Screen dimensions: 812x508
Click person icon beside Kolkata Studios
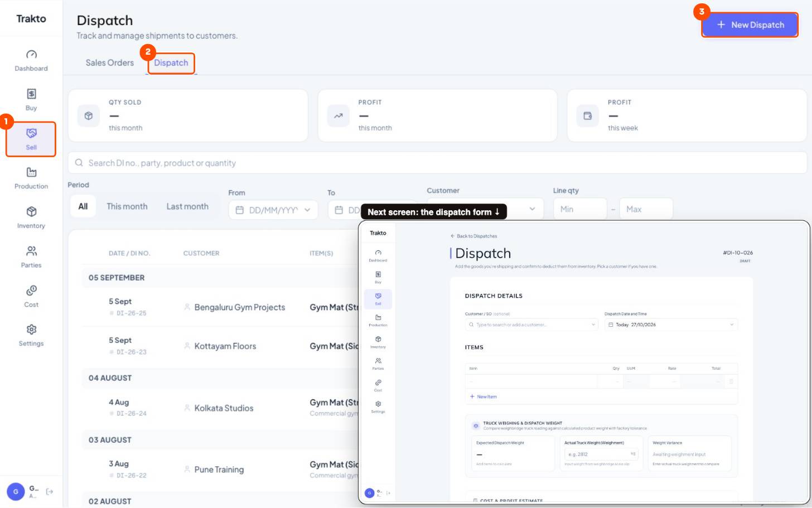(x=187, y=408)
